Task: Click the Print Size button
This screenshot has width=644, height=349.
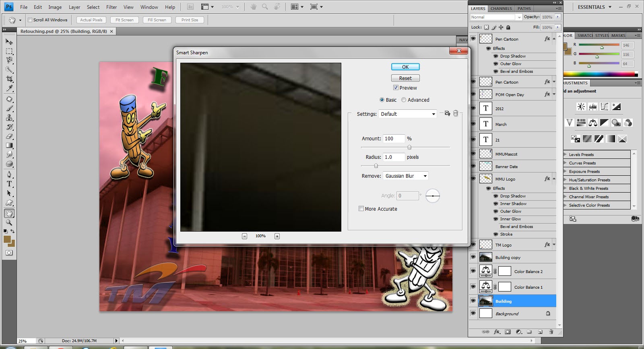Action: [190, 20]
